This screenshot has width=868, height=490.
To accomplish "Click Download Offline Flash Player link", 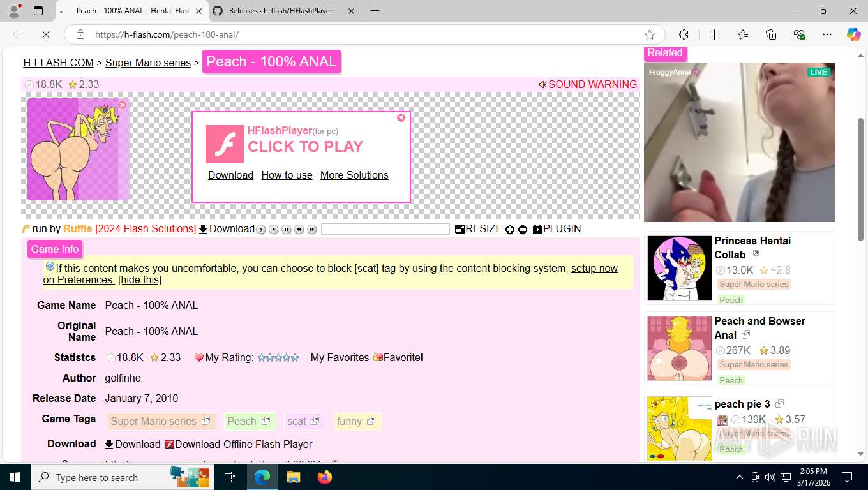I will (239, 444).
